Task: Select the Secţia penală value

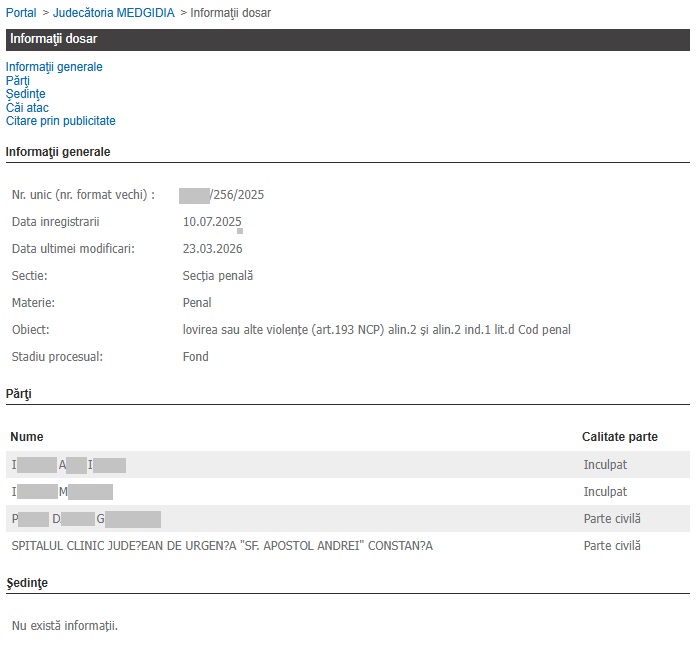Action: (218, 275)
